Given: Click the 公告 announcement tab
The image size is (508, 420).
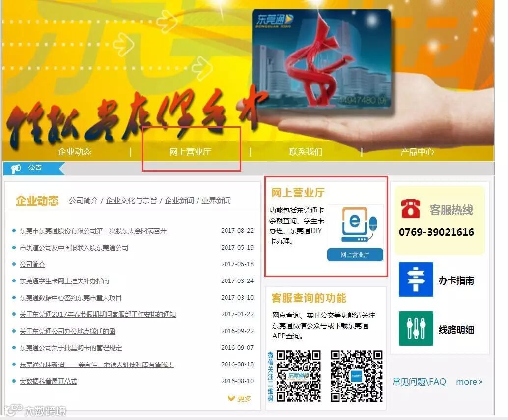Looking at the screenshot, I should [35, 168].
